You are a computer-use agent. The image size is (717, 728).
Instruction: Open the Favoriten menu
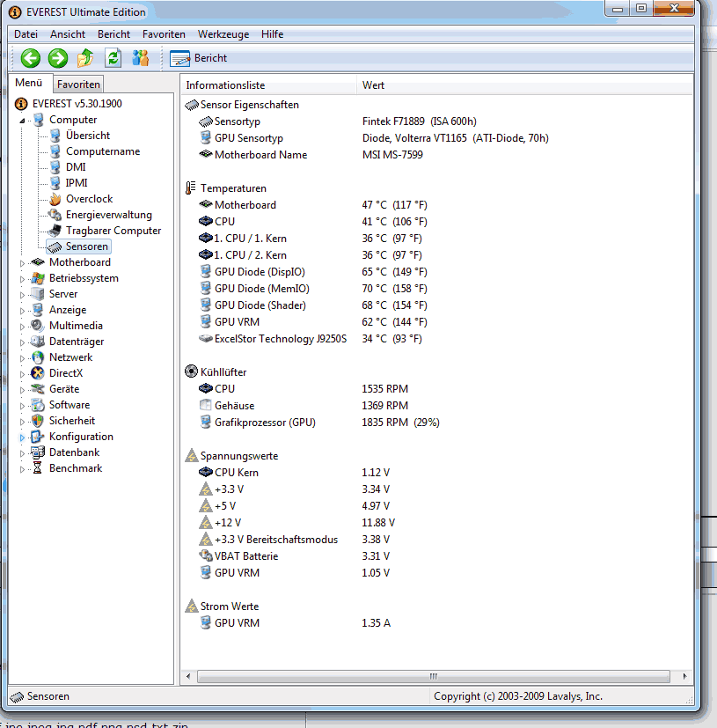coord(164,34)
